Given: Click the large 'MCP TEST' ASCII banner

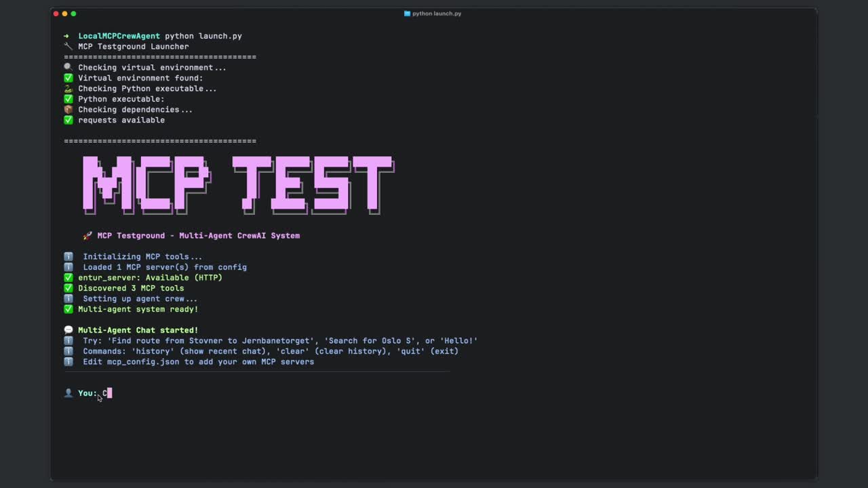Looking at the screenshot, I should tap(238, 184).
